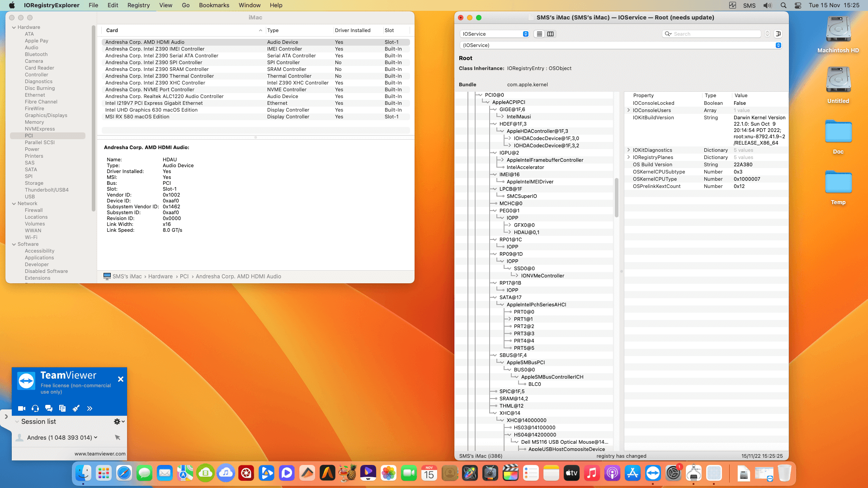
Task: Open the Machintosh HD drive icon on desktop
Action: 838,30
